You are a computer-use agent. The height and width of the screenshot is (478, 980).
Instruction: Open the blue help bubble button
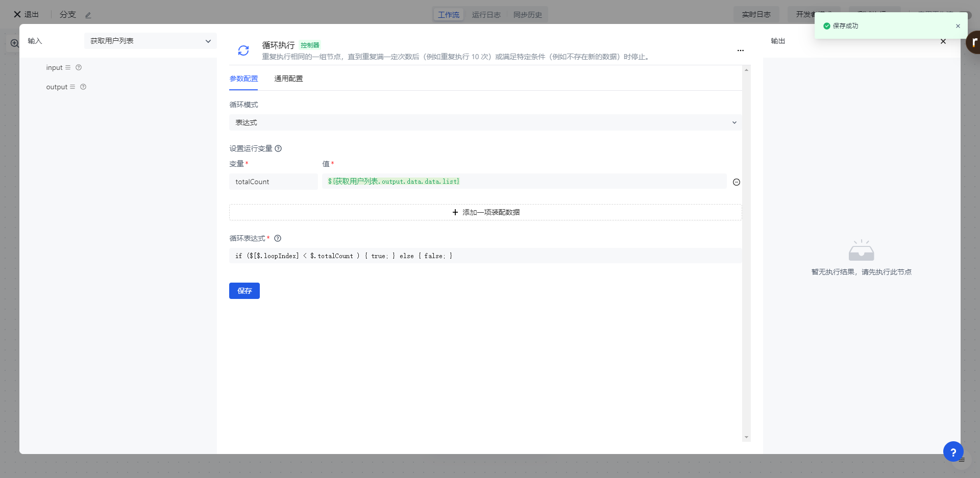point(952,451)
